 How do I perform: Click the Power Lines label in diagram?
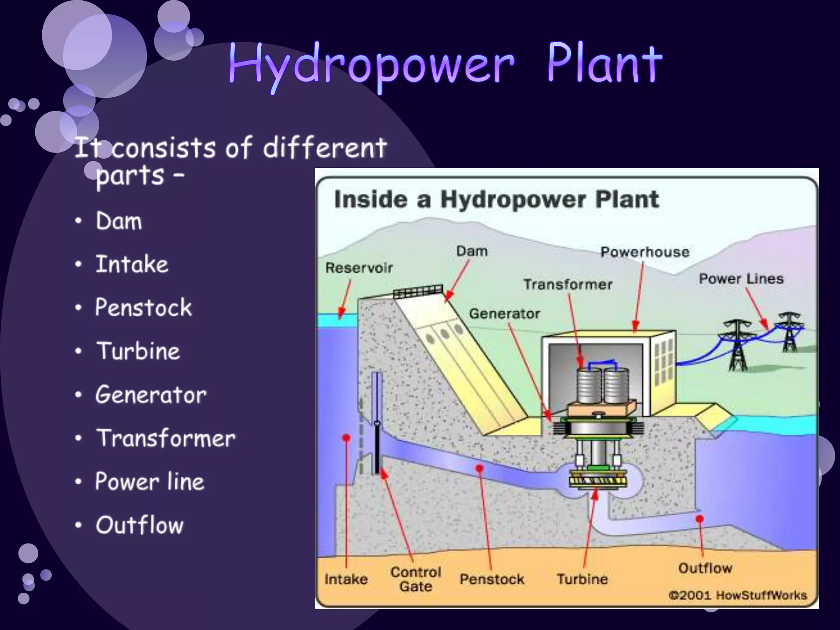tap(741, 279)
